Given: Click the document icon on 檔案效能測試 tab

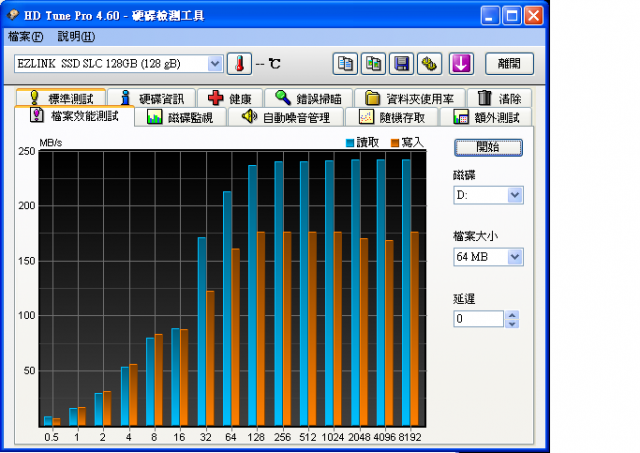Looking at the screenshot, I should (x=37, y=115).
